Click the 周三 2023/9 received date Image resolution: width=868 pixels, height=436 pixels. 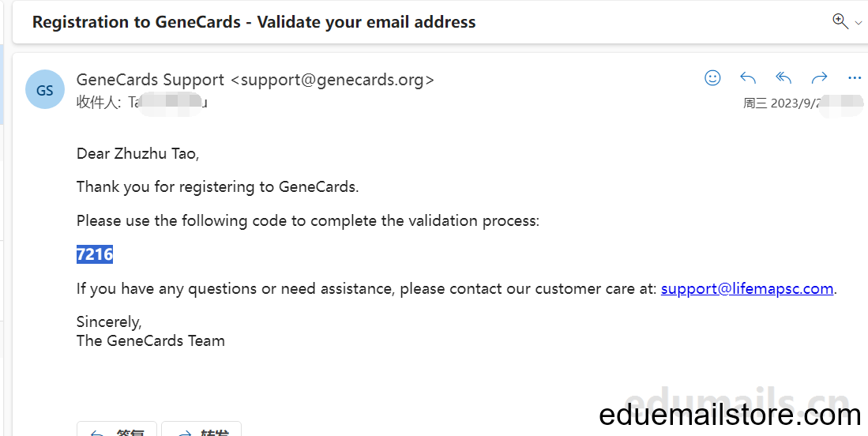coord(785,103)
